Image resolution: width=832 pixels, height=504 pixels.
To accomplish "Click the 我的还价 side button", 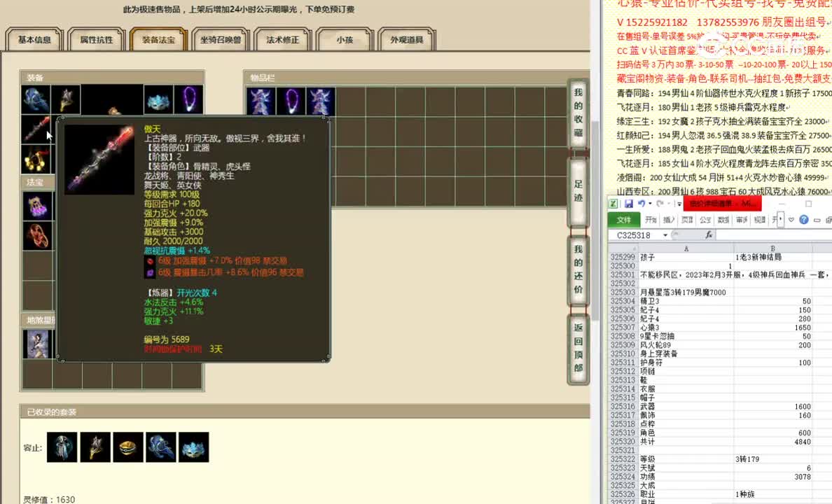I will coord(578,269).
